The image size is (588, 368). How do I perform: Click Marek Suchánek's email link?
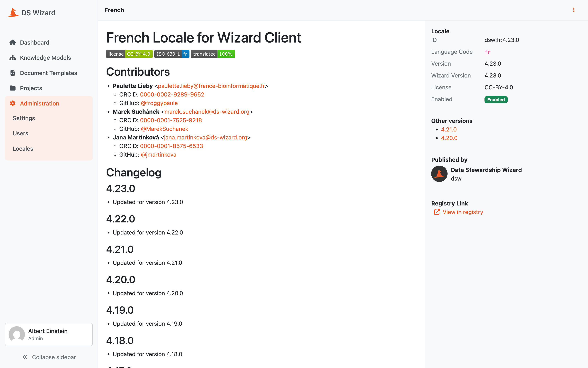coord(207,112)
